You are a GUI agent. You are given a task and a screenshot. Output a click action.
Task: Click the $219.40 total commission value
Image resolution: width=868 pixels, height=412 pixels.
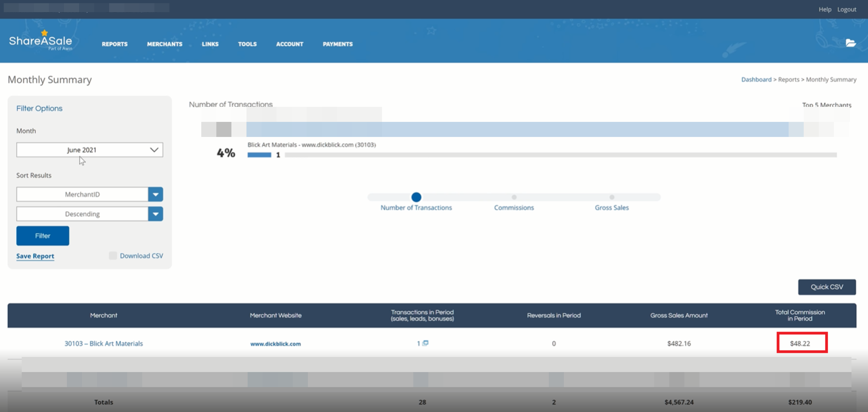click(x=800, y=402)
